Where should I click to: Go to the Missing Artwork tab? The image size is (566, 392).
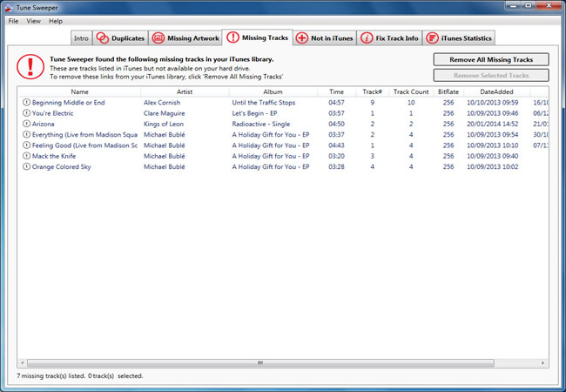[x=185, y=38]
